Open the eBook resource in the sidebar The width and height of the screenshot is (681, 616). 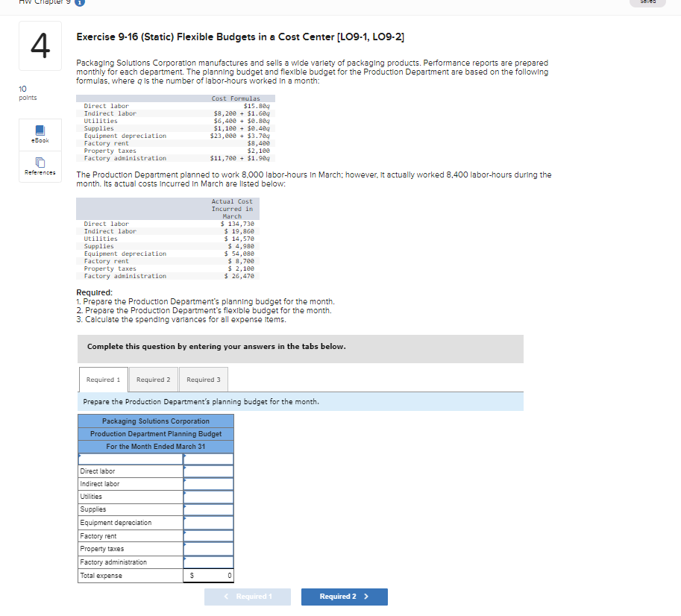click(x=40, y=134)
